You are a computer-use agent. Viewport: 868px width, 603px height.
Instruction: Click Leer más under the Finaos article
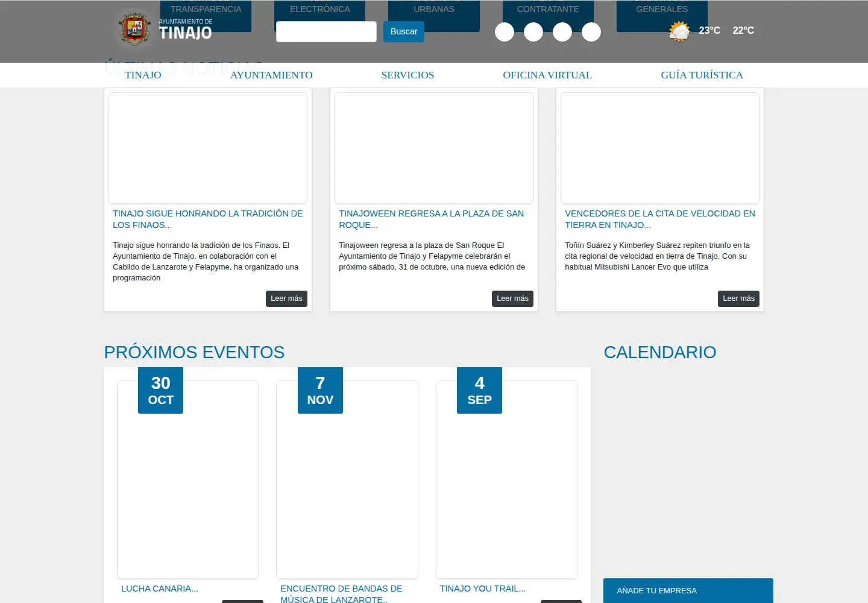tap(286, 298)
